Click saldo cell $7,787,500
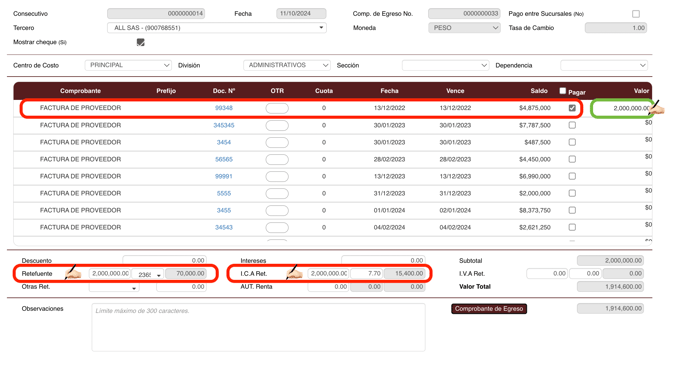This screenshot has height=375, width=688. coord(535,125)
